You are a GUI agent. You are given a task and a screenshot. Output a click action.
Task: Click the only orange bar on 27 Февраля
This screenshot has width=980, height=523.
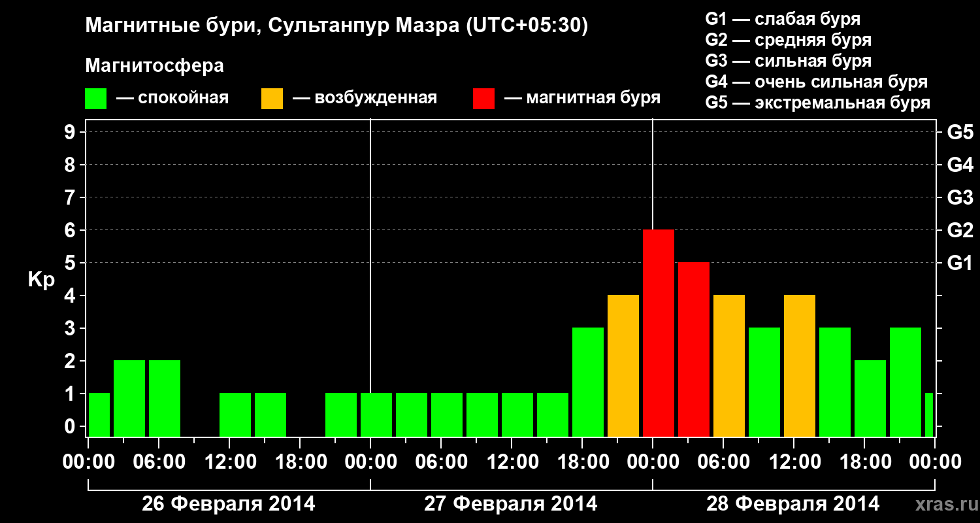[x=623, y=366]
